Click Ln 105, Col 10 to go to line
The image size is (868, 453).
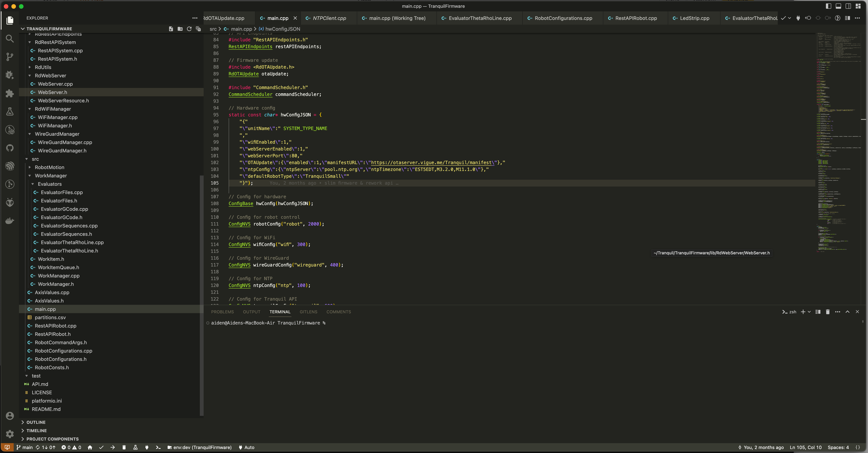click(806, 447)
